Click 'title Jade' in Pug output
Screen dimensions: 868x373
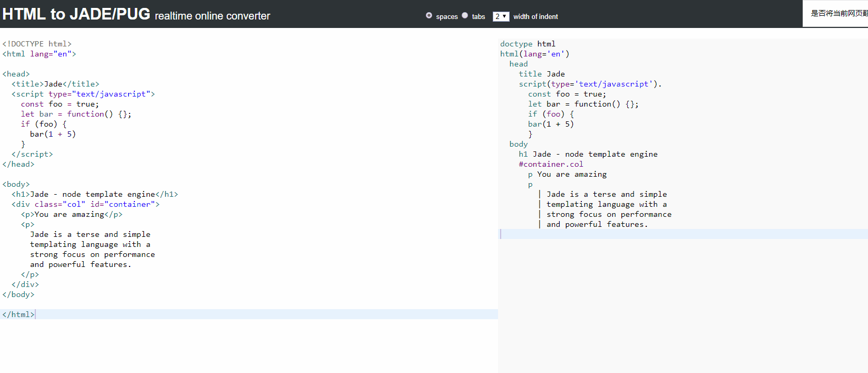542,74
